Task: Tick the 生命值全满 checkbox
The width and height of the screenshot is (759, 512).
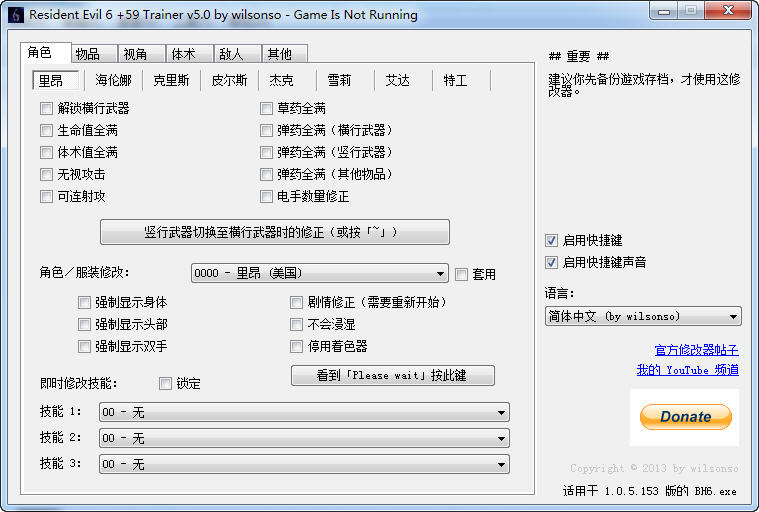Action: point(46,130)
